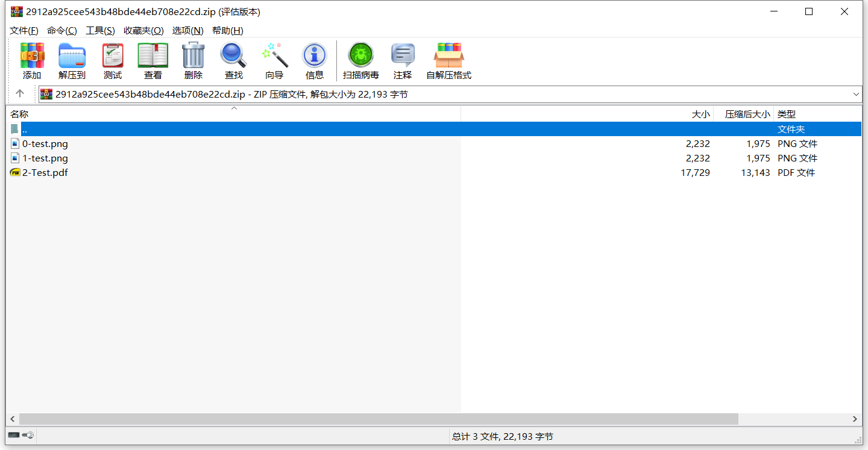868x450 pixels.
Task: Click the 扫描病毒 virus scan icon
Action: pos(361,61)
